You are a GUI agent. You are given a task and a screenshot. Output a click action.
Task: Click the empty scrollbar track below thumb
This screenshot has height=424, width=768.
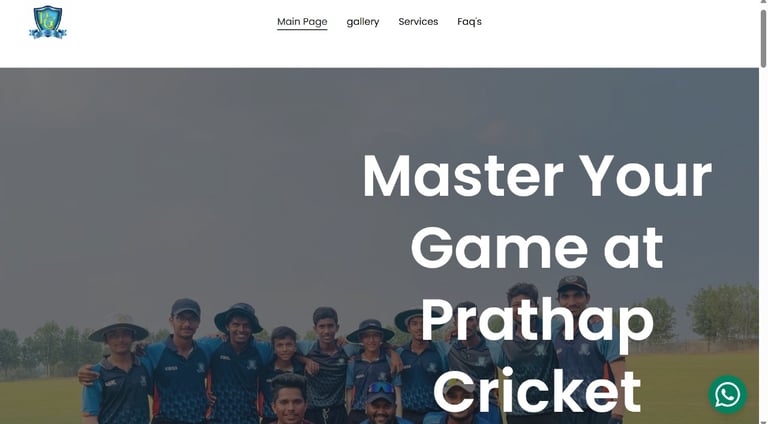click(x=763, y=245)
